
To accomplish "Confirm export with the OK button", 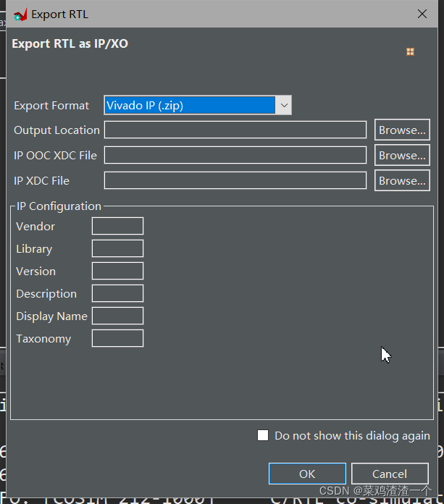I will point(307,474).
